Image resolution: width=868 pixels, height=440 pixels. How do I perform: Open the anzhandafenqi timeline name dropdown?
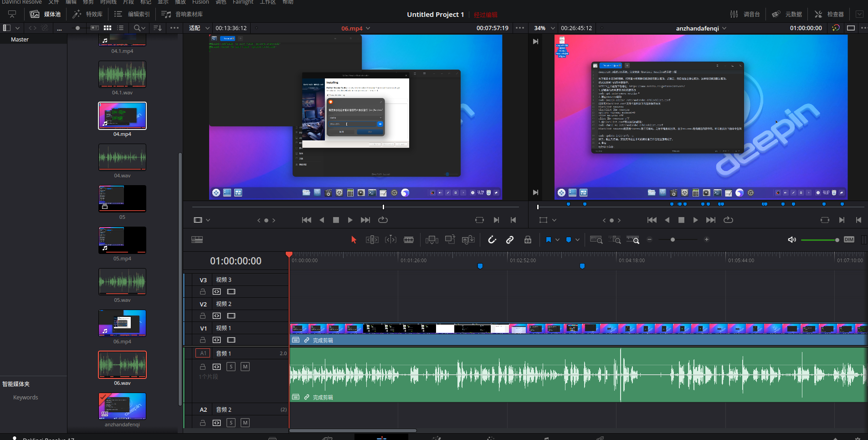724,28
